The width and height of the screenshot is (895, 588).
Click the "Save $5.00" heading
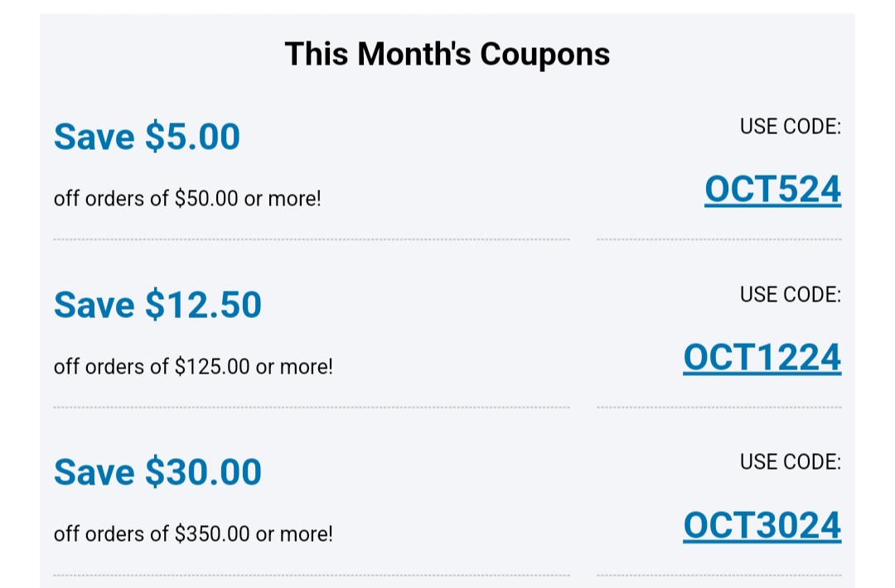coord(147,137)
